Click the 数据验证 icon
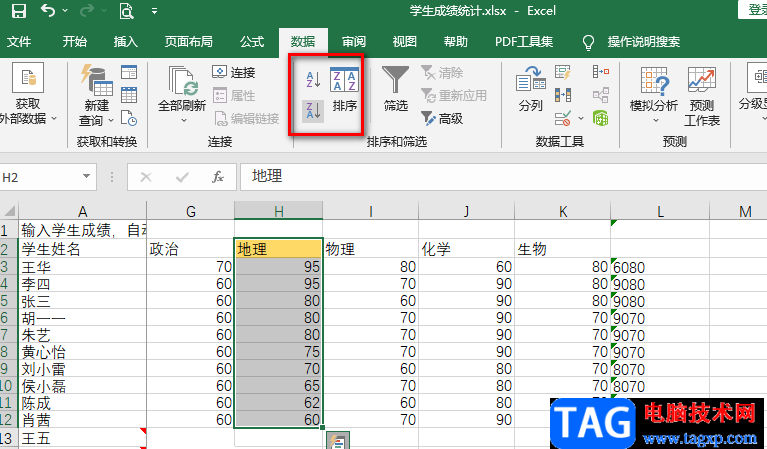767x449 pixels. (x=563, y=118)
